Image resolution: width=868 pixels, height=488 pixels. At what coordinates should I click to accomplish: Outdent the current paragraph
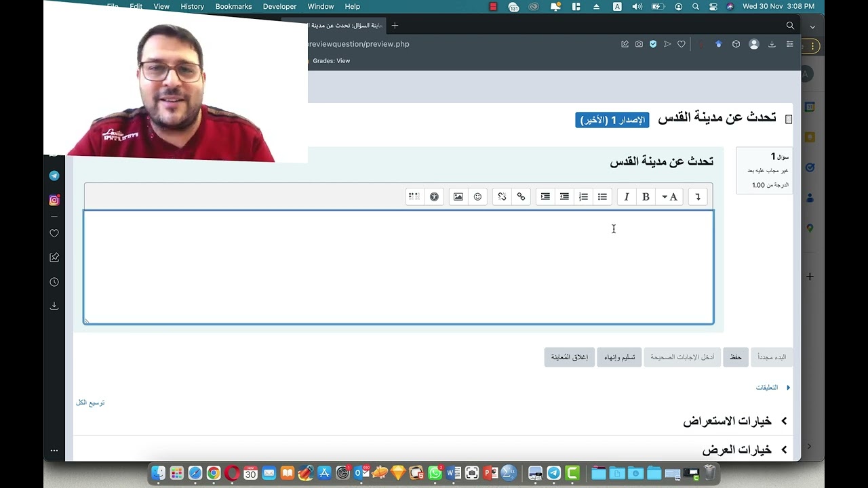(564, 197)
